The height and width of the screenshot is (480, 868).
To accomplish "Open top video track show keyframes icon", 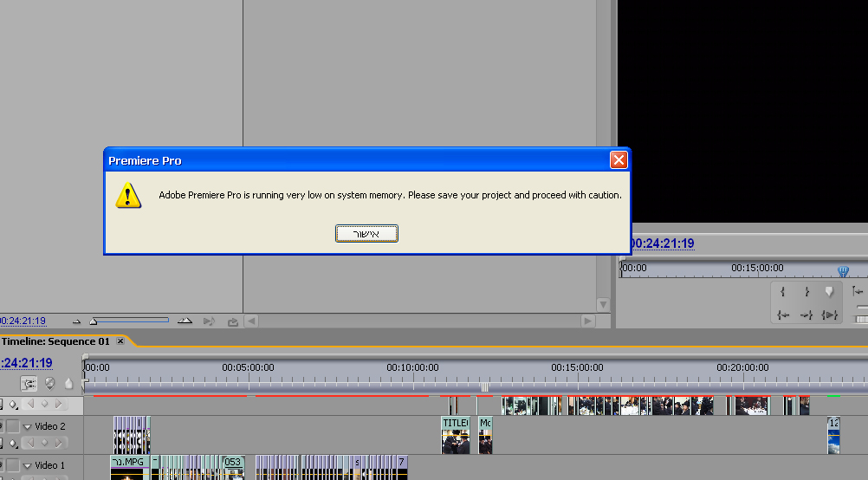I will [13, 405].
